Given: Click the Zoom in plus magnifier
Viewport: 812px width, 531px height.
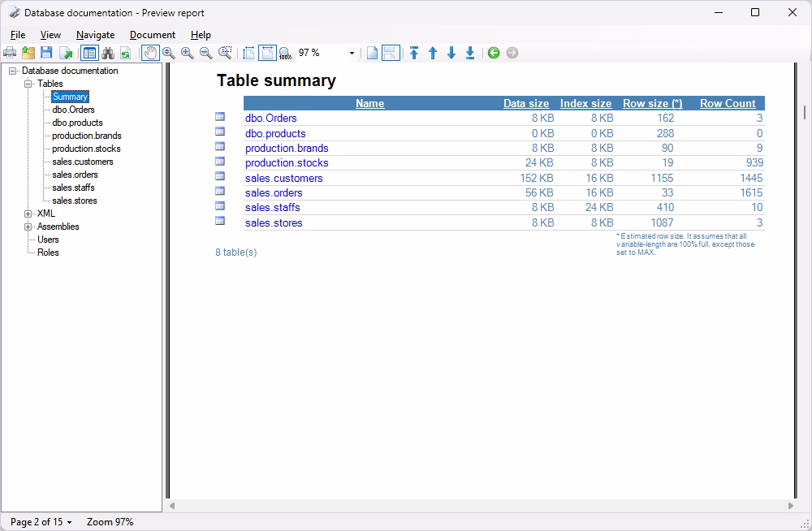Looking at the screenshot, I should [187, 53].
